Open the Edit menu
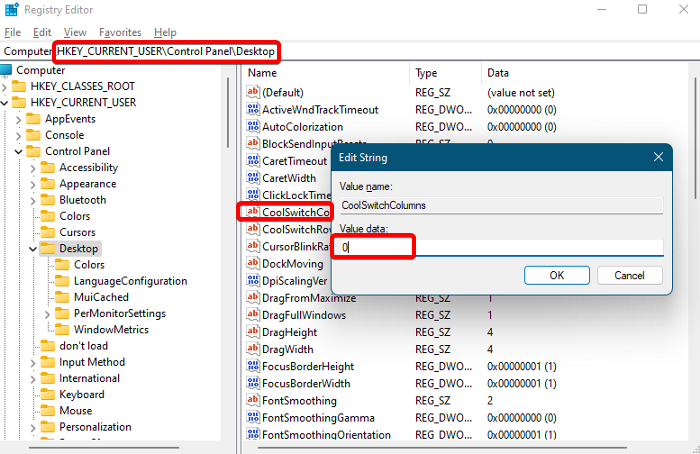 tap(42, 32)
